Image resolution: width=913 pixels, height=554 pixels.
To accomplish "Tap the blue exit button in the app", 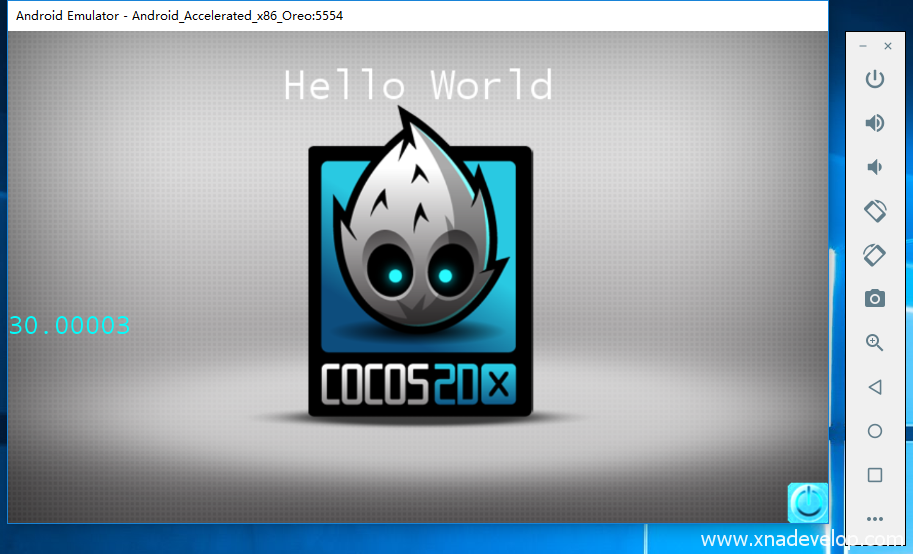I will pyautogui.click(x=807, y=502).
